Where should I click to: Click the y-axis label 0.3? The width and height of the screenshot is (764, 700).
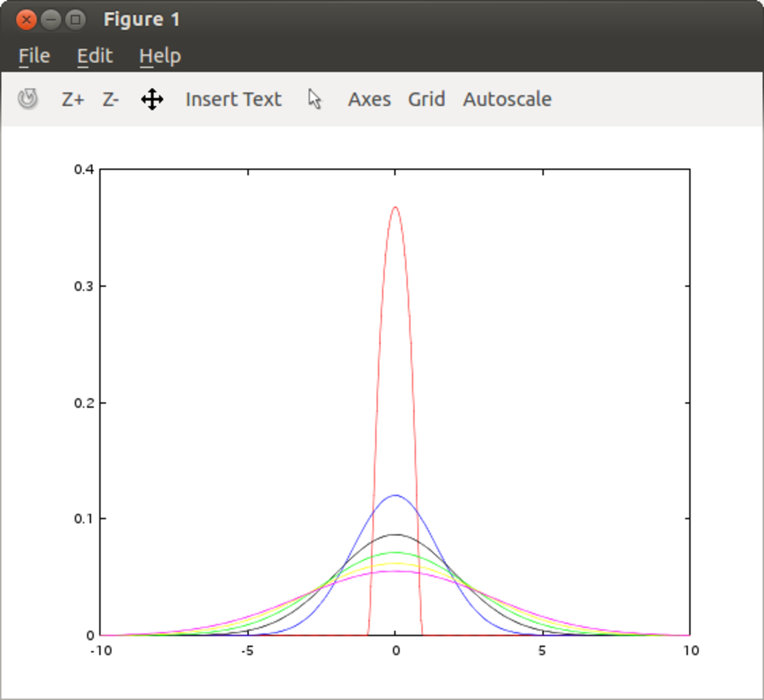pos(84,286)
